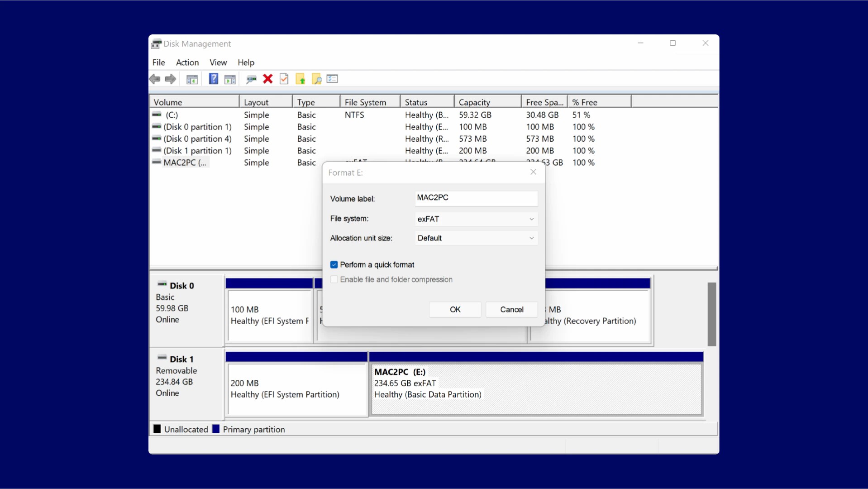This screenshot has height=489, width=868.
Task: Click the Status column header
Action: pyautogui.click(x=427, y=102)
